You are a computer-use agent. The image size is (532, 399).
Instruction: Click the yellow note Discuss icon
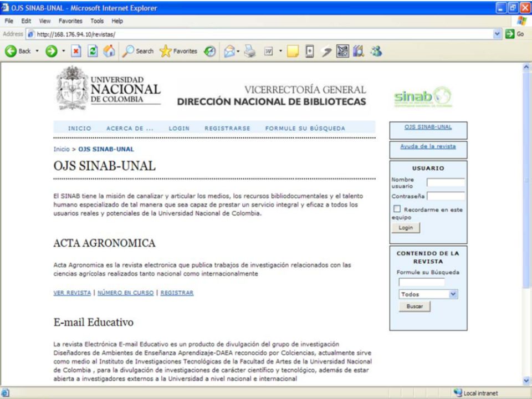pyautogui.click(x=293, y=51)
